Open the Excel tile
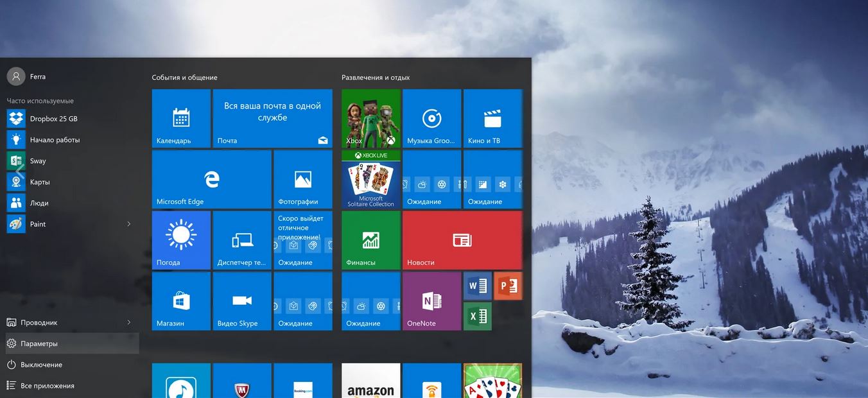This screenshot has height=398, width=868. (478, 316)
